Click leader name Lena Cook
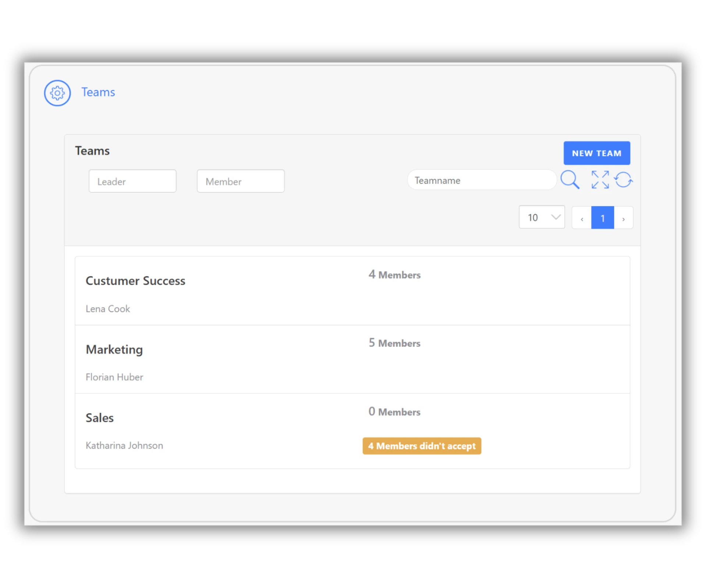The image size is (706, 588). (x=108, y=309)
